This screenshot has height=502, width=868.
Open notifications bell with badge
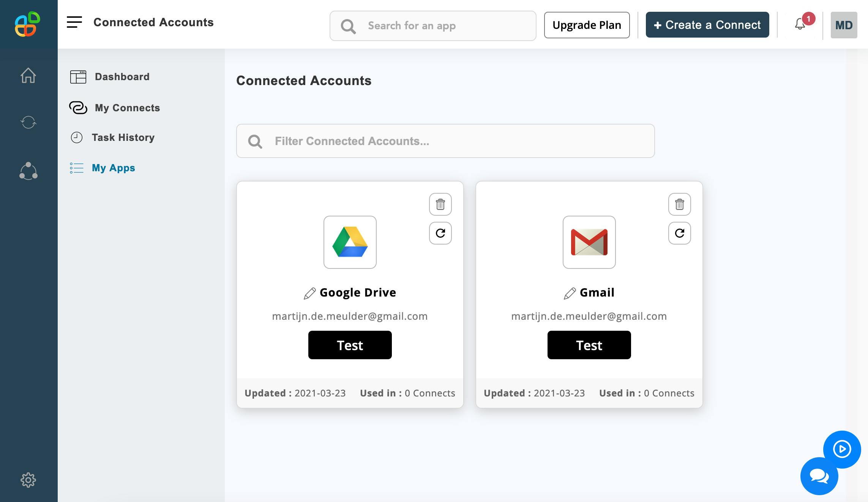[x=800, y=24]
